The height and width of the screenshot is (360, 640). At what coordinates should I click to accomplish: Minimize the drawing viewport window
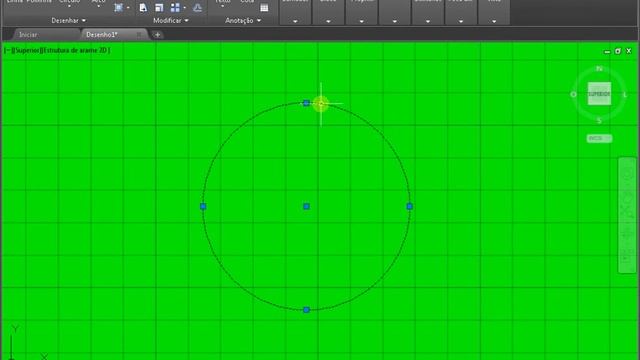click(607, 51)
